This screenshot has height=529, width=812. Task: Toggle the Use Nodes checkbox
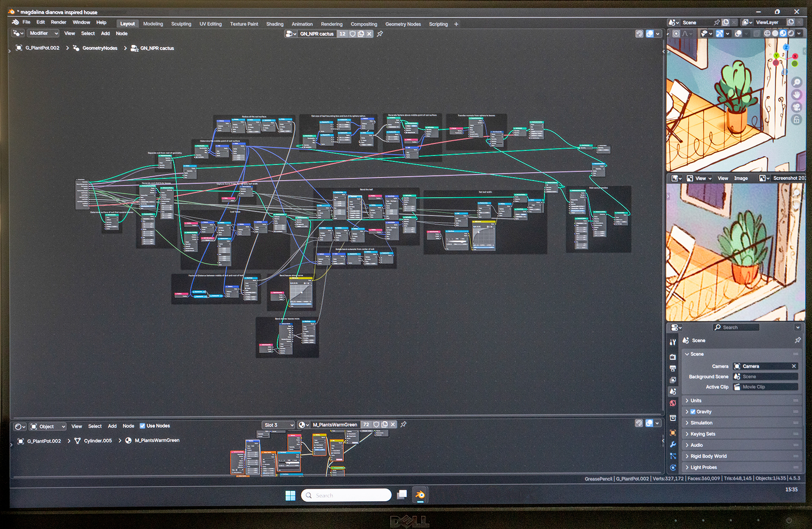click(142, 426)
